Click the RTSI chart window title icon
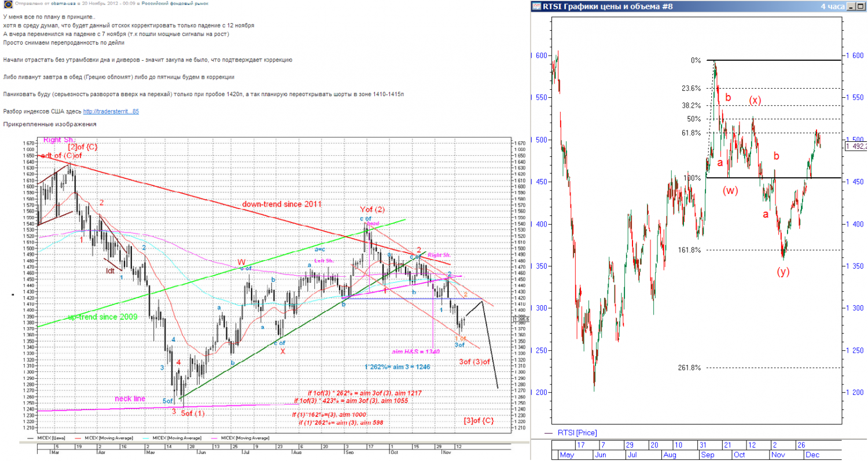 coord(537,6)
